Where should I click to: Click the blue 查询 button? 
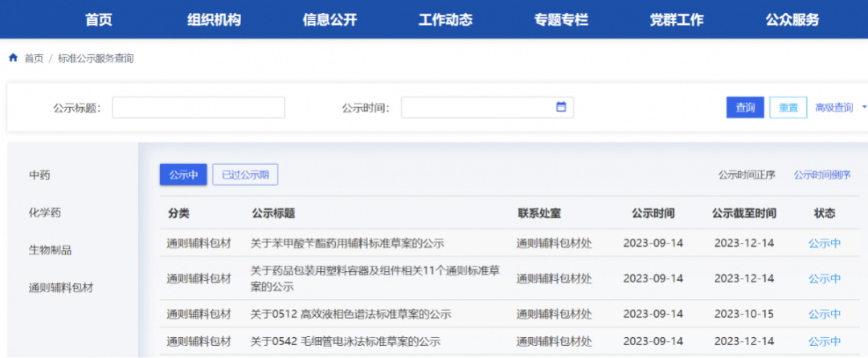(745, 108)
